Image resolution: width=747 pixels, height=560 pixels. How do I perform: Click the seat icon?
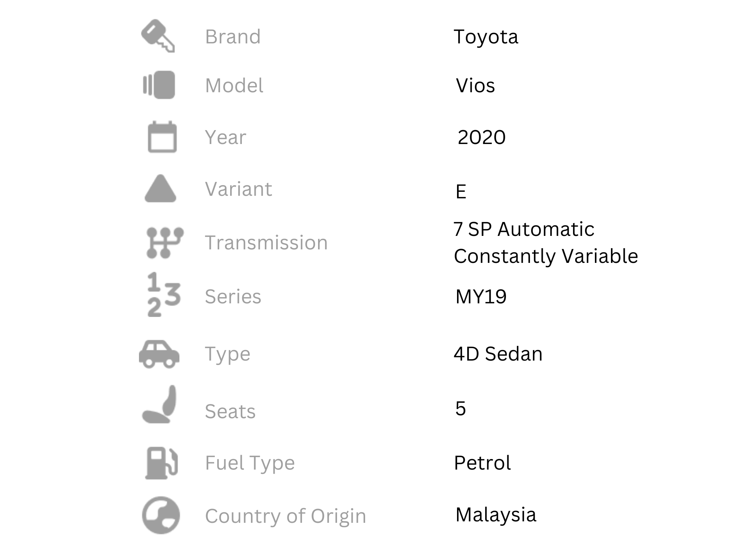click(160, 405)
